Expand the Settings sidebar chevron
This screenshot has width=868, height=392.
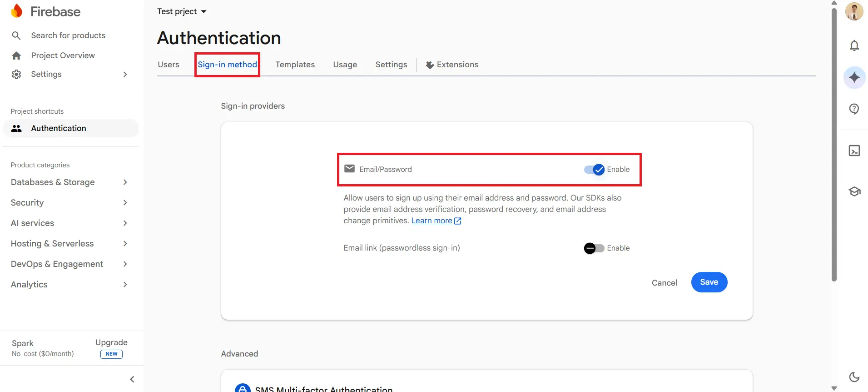click(125, 74)
